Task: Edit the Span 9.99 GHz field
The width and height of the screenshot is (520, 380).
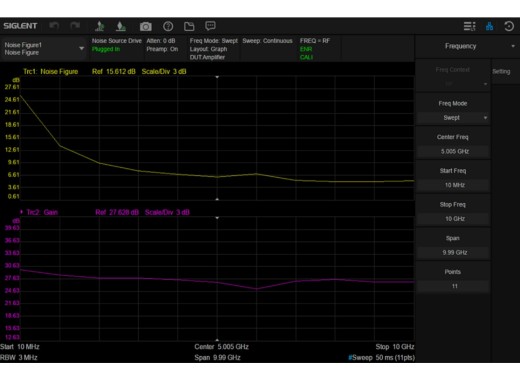Action: coord(453,252)
